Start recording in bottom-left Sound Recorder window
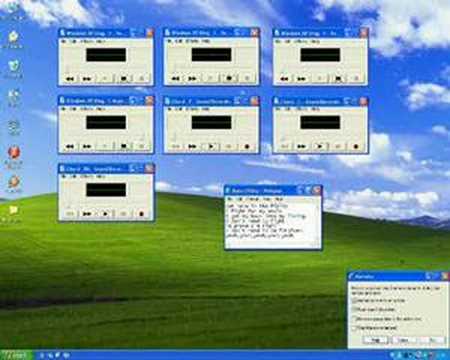450x360 pixels. 141,214
